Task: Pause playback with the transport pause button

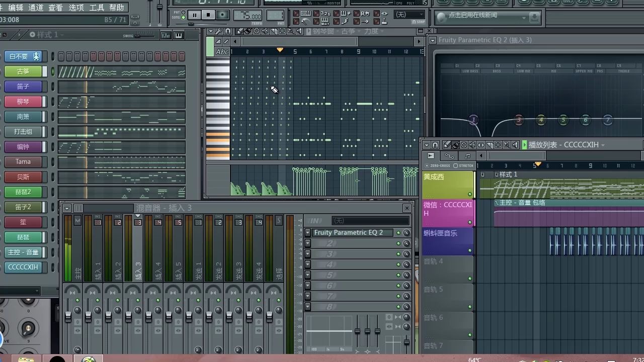Action: point(194,15)
